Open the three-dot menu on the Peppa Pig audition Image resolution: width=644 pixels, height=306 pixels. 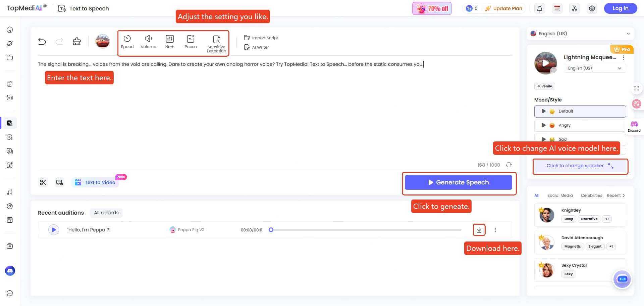pos(495,230)
